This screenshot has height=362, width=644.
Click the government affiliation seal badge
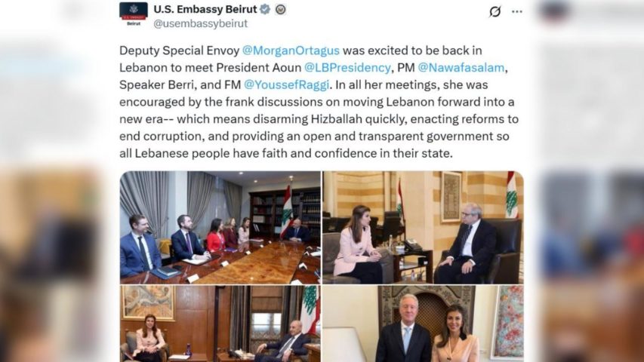[281, 9]
